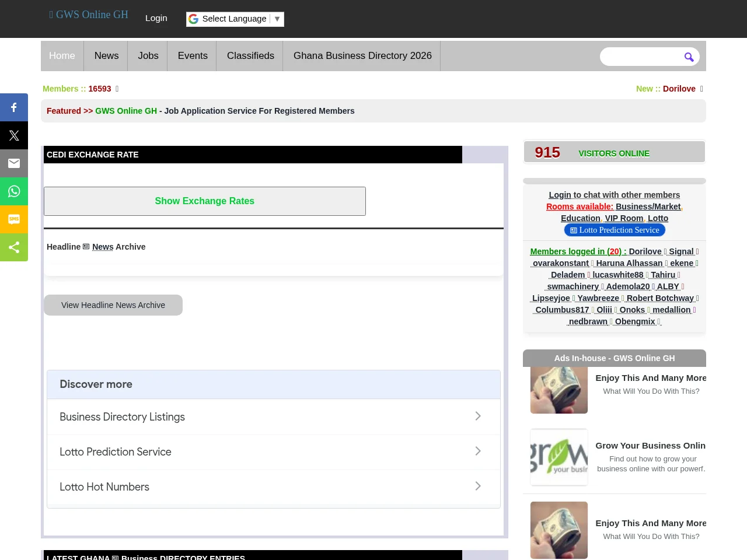The image size is (747, 560).
Task: Open Ghana Business Directory 2026 tab
Action: pos(362,56)
